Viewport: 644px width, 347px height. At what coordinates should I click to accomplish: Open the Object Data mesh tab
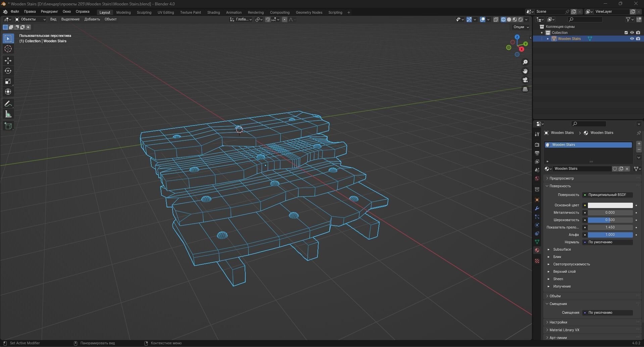pos(537,242)
